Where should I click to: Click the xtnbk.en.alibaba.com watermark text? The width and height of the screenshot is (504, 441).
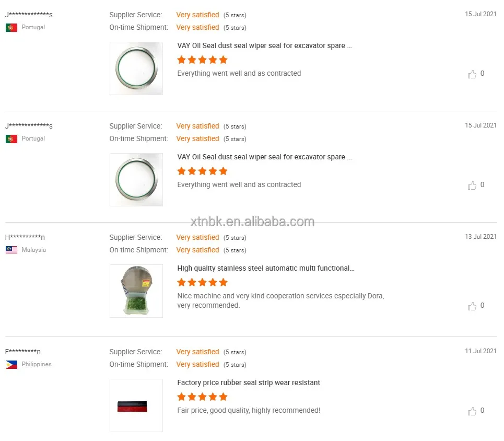[x=252, y=222]
